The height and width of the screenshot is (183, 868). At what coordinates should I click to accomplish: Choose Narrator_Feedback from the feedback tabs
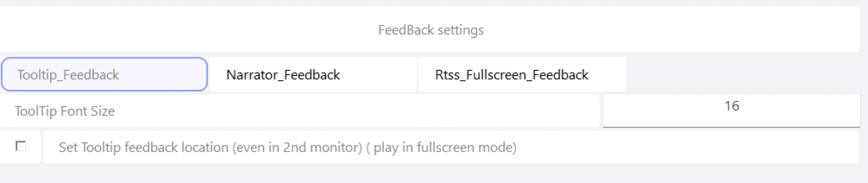(313, 75)
